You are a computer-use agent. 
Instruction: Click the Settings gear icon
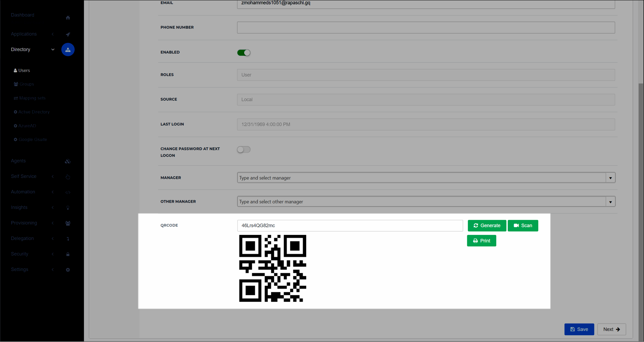click(68, 270)
